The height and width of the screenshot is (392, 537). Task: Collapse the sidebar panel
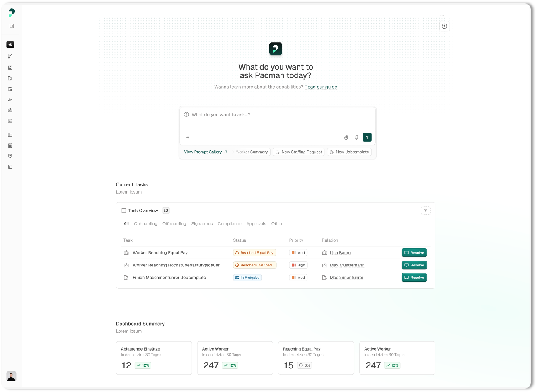click(12, 26)
